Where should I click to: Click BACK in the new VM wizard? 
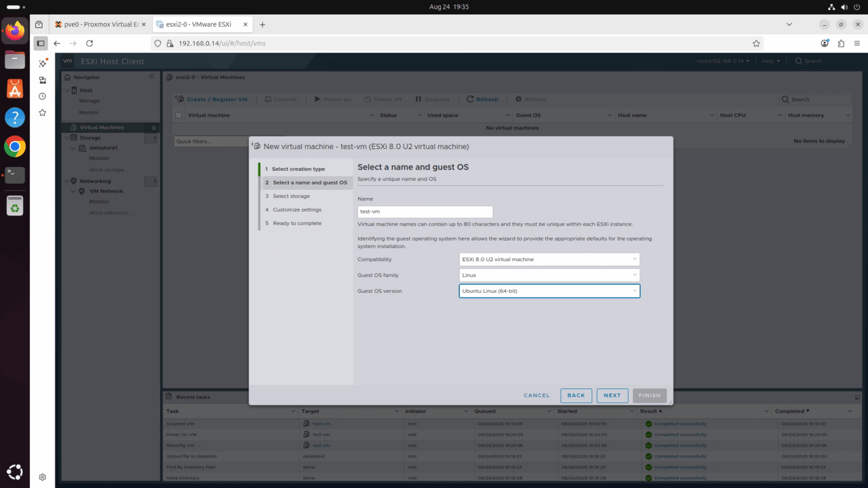[x=576, y=395]
